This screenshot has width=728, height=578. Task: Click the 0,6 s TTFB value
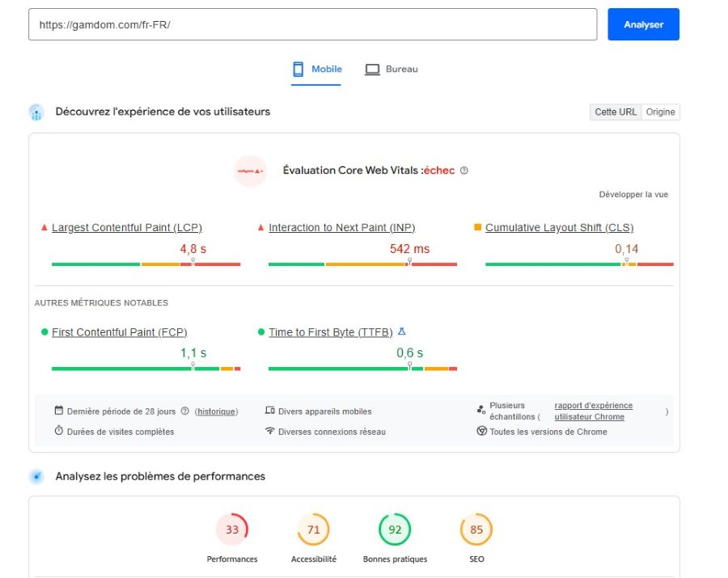[409, 353]
